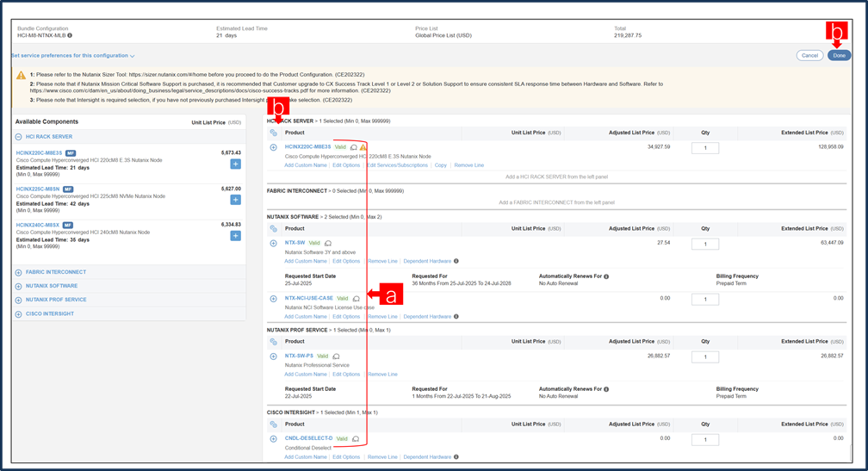Image resolution: width=868 pixels, height=471 pixels.
Task: Expand NTX-NCI-USE-CASE line details
Action: [274, 298]
